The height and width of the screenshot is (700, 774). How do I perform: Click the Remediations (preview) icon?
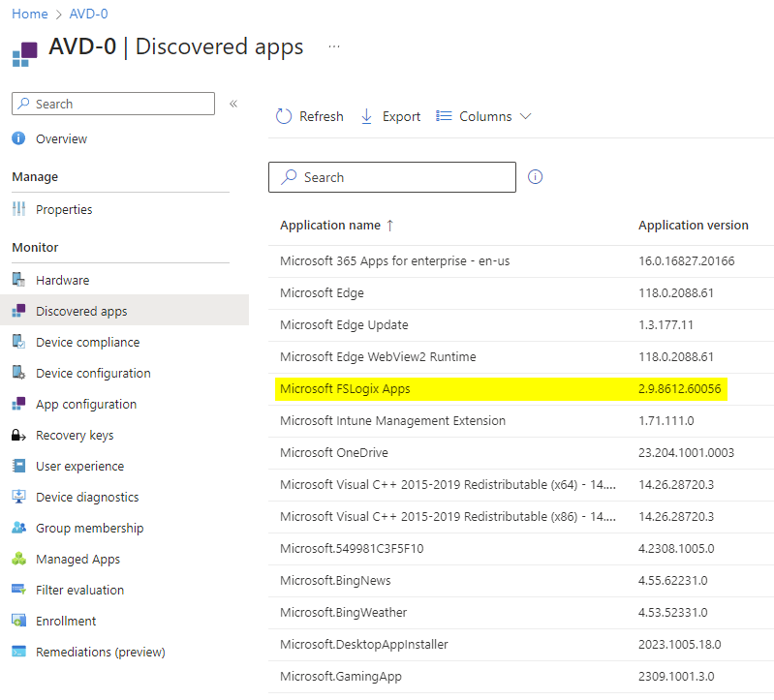18,652
